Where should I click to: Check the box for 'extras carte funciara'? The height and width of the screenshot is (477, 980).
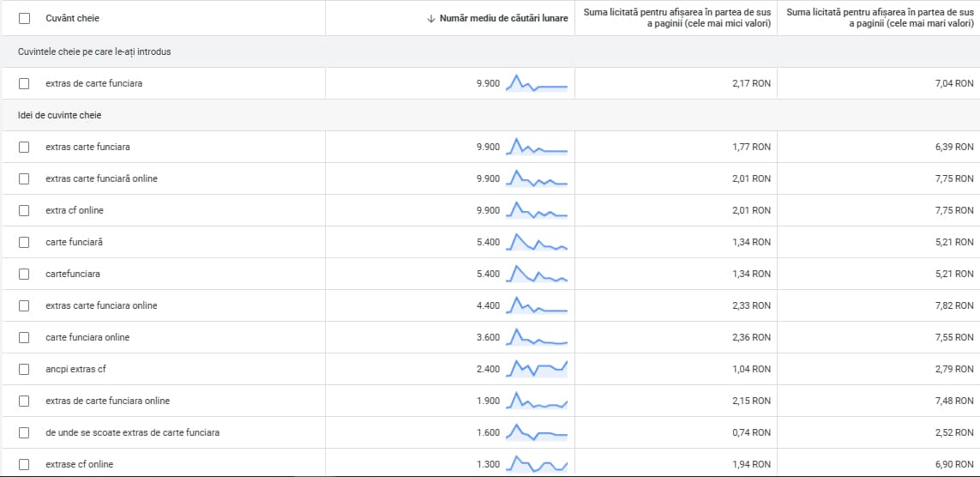tap(24, 147)
